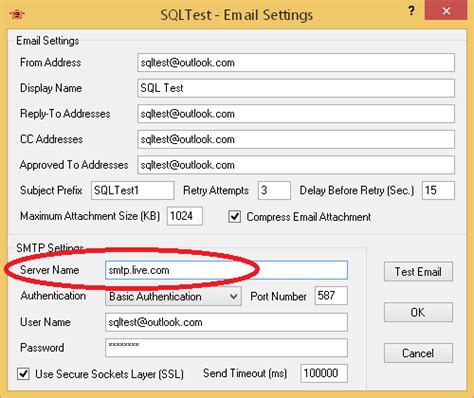Focus the Server Name field

pyautogui.click(x=226, y=270)
